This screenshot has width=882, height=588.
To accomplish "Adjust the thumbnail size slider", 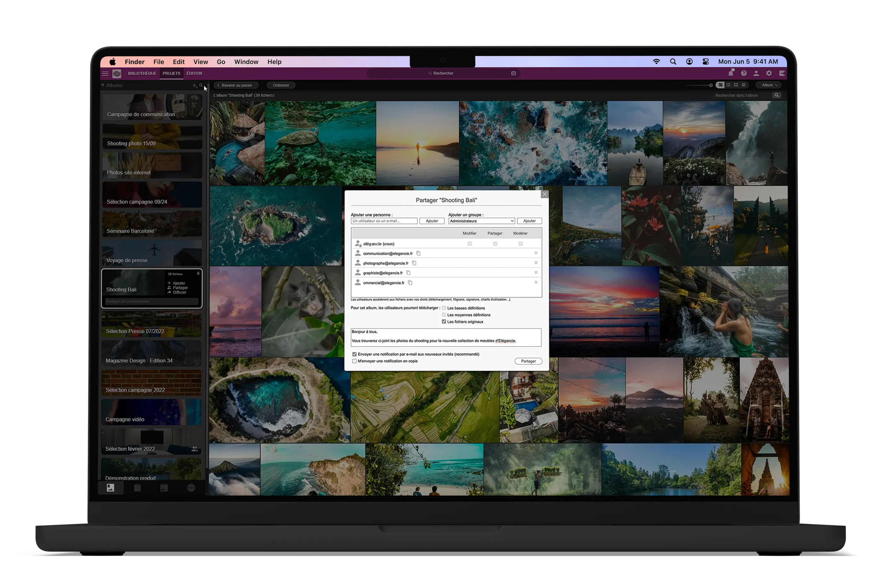I will tap(711, 85).
